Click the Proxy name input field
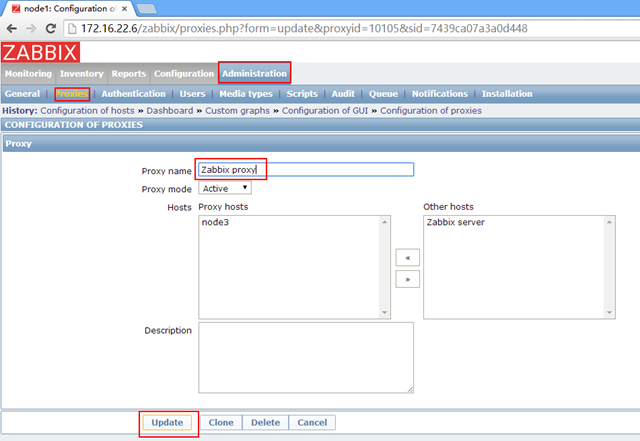 click(x=306, y=169)
